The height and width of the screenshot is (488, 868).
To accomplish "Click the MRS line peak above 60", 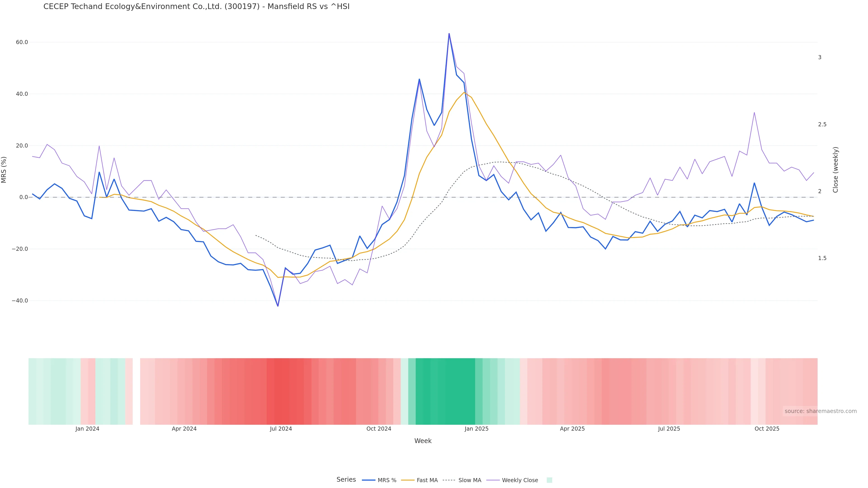I will (x=449, y=34).
